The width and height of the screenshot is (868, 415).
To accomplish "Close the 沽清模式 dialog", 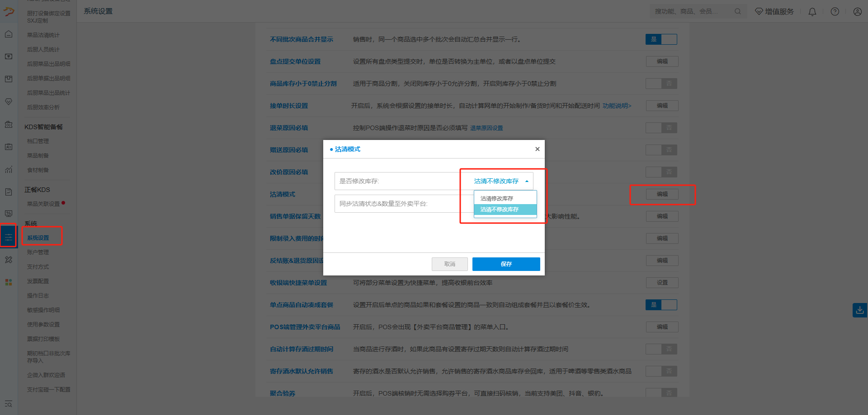I will click(538, 149).
